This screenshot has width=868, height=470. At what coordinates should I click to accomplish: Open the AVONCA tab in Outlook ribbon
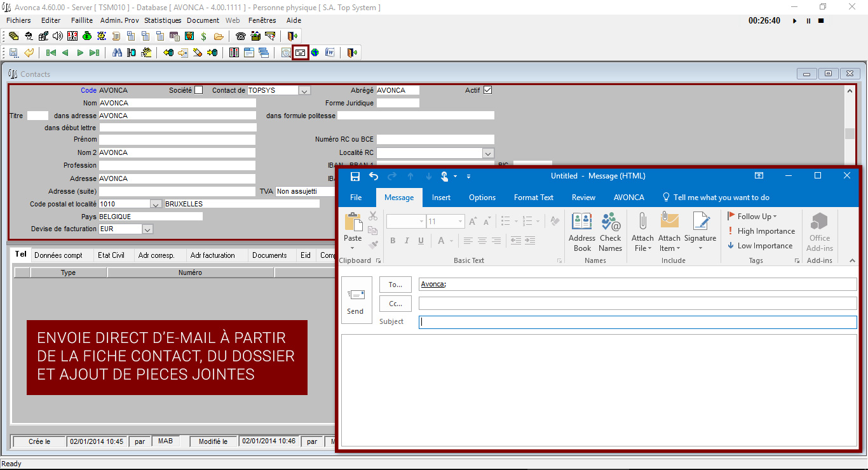(x=629, y=198)
